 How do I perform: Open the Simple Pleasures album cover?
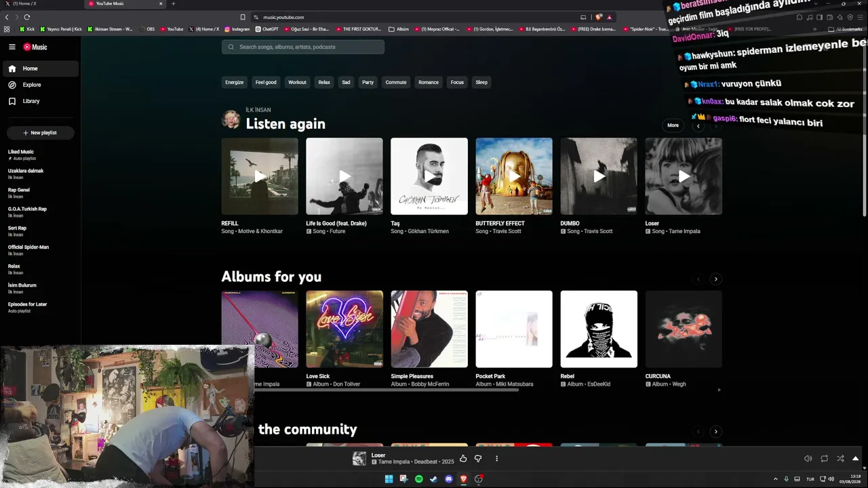click(429, 329)
